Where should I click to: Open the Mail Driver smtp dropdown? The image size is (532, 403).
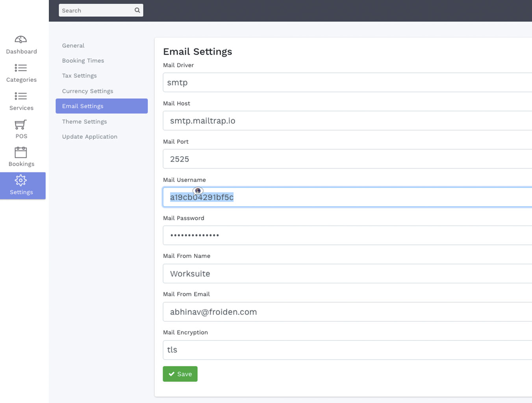click(347, 83)
